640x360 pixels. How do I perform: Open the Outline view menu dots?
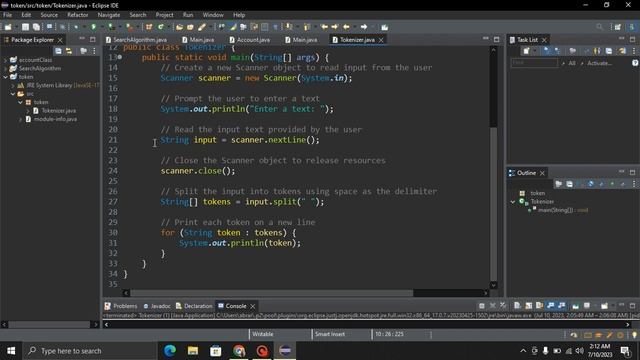coord(634,184)
